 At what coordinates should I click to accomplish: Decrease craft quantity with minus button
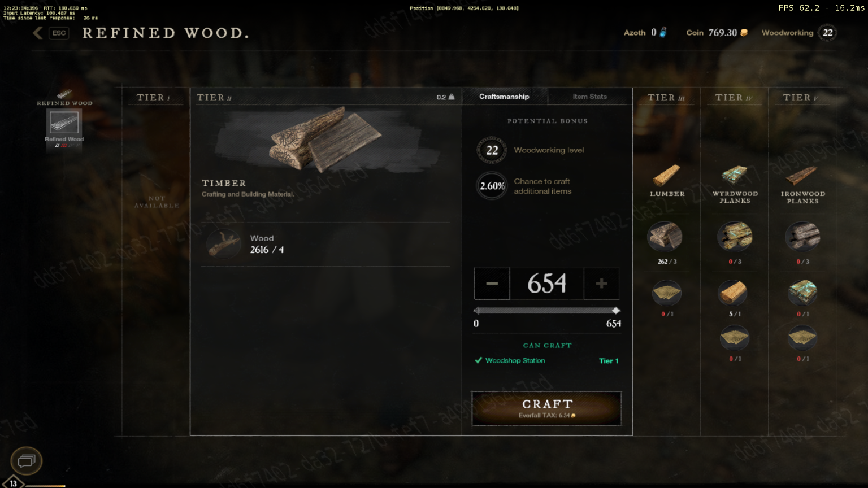[492, 284]
